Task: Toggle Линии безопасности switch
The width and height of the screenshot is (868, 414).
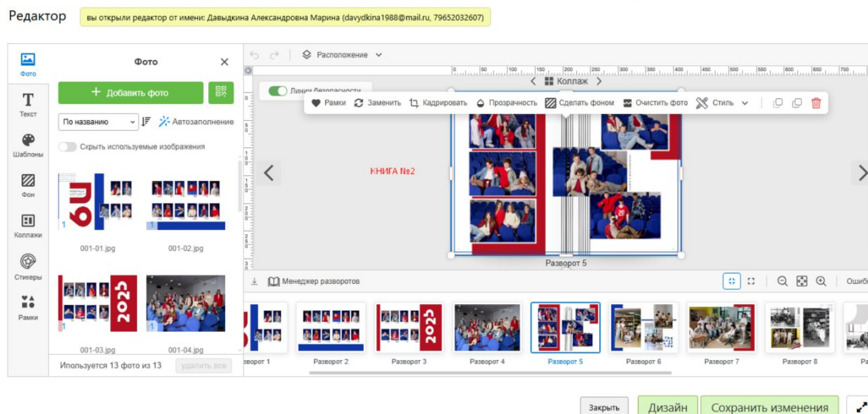Action: [x=278, y=91]
